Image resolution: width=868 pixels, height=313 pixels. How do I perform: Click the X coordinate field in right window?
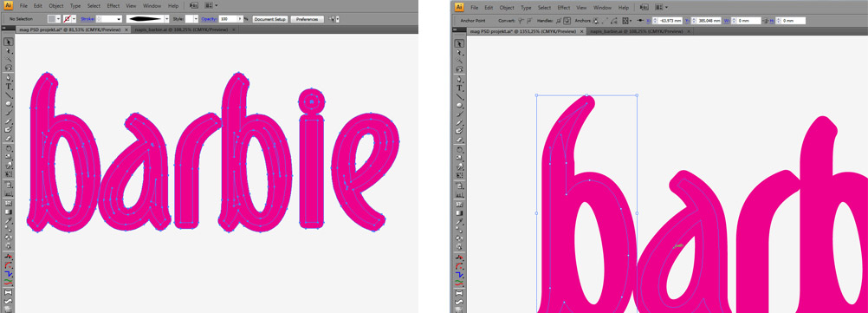[668, 21]
